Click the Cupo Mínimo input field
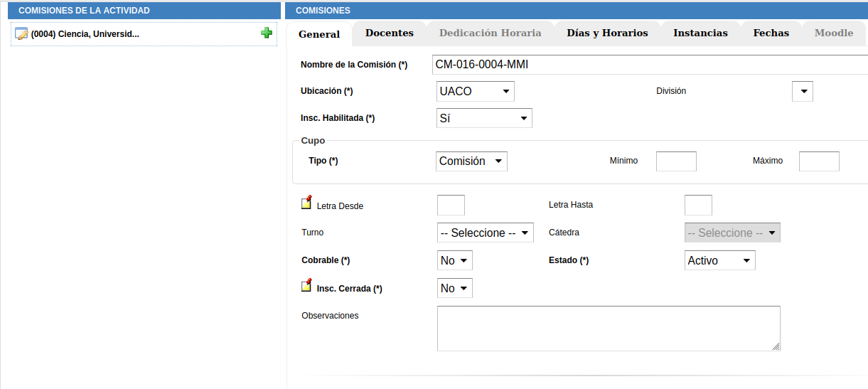 tap(675, 161)
